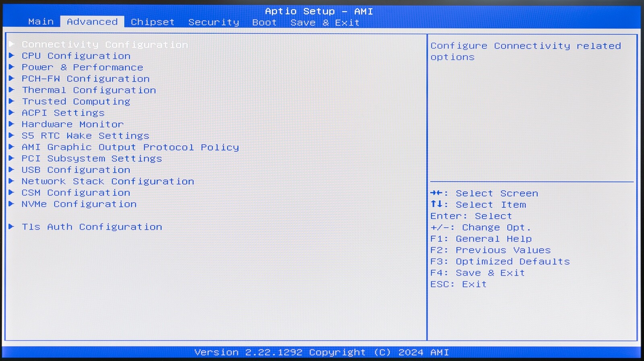Open Connectivity Configuration submenu

pos(105,44)
